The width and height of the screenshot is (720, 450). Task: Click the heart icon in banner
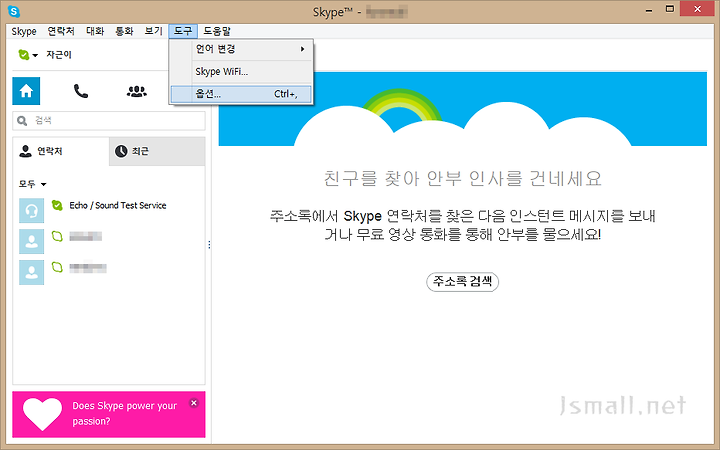(42, 414)
